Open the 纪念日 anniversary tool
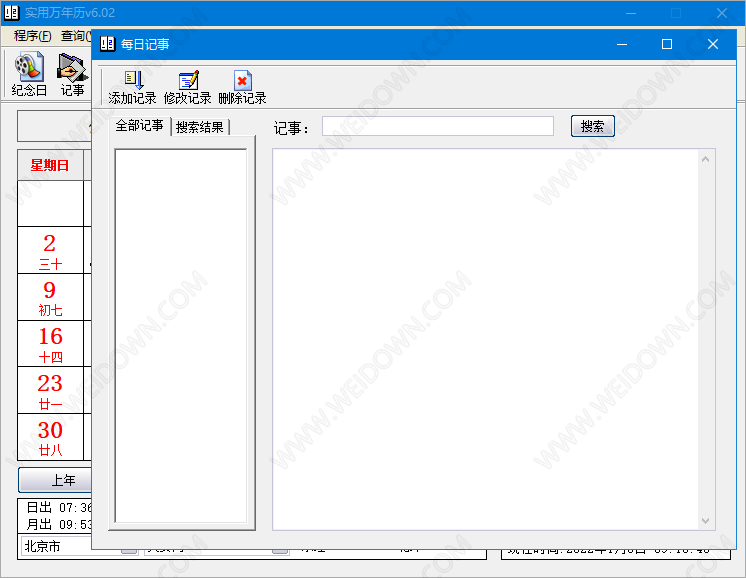This screenshot has height=578, width=746. (x=29, y=74)
